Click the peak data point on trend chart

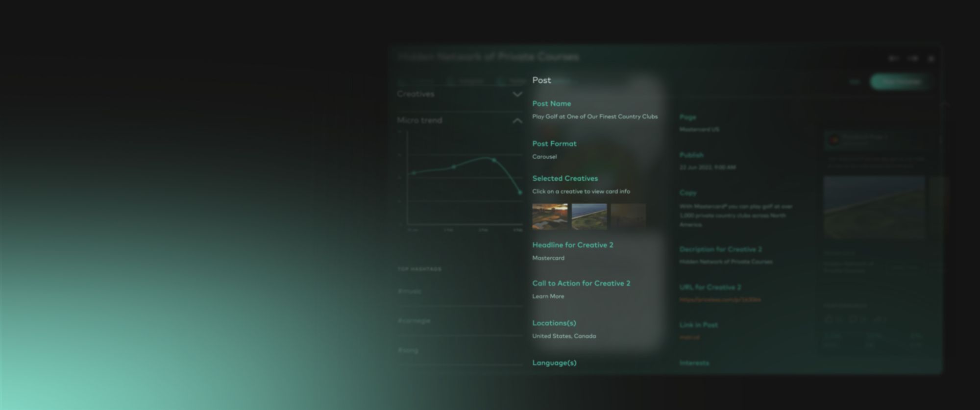[494, 160]
